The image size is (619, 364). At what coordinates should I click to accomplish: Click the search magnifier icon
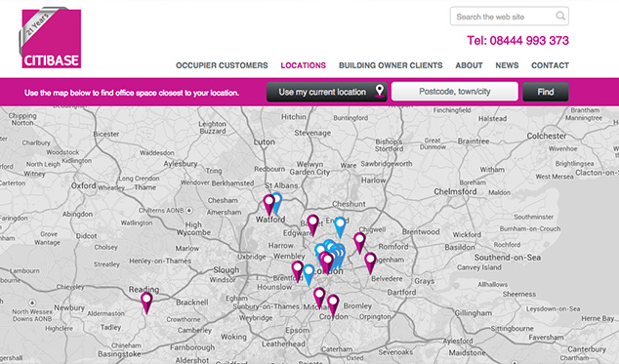pyautogui.click(x=560, y=16)
